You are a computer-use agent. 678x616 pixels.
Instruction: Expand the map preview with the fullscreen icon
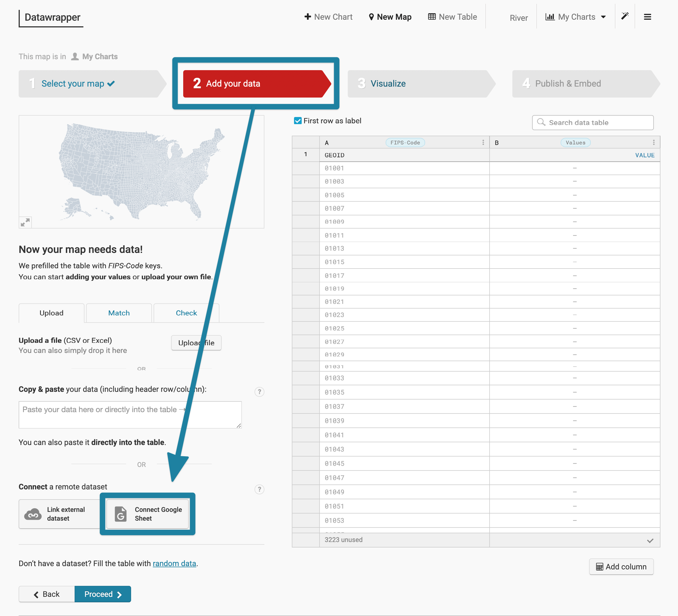[x=25, y=222]
